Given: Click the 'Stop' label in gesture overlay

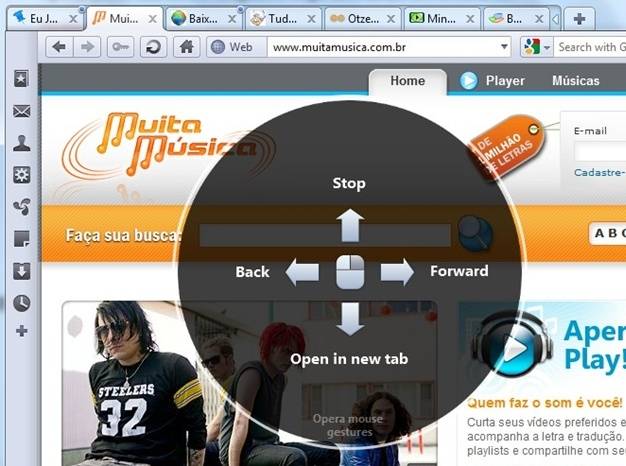Looking at the screenshot, I should (349, 184).
